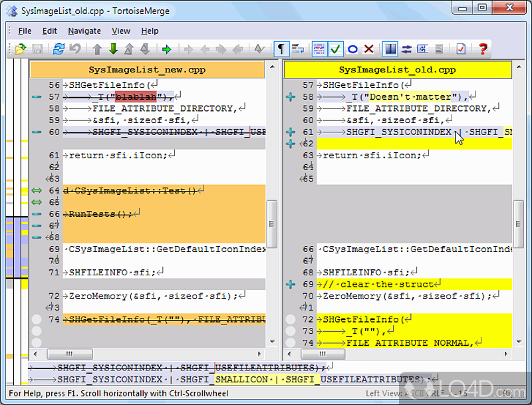Open the Edit menu

49,31
